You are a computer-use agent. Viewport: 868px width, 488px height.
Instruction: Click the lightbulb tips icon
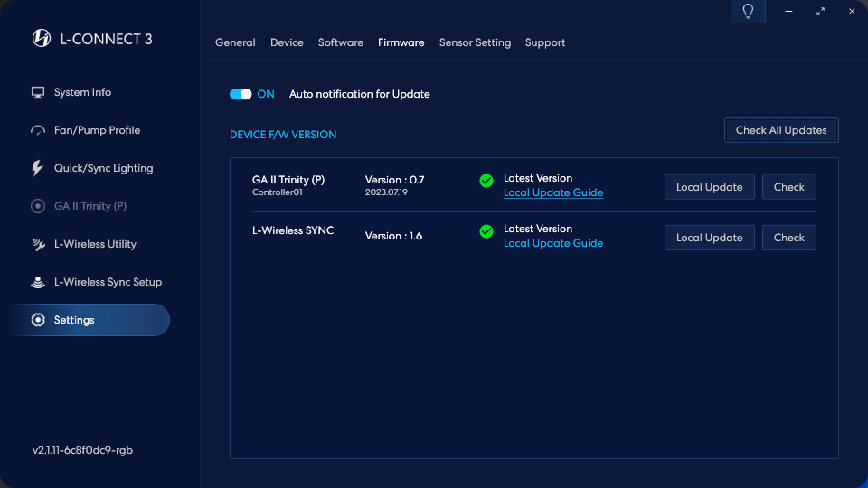coord(748,11)
